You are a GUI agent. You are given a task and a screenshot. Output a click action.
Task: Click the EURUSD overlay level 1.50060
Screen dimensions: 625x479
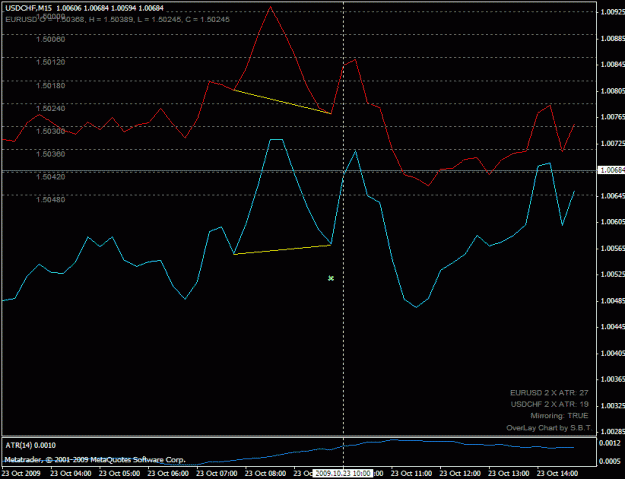point(51,39)
